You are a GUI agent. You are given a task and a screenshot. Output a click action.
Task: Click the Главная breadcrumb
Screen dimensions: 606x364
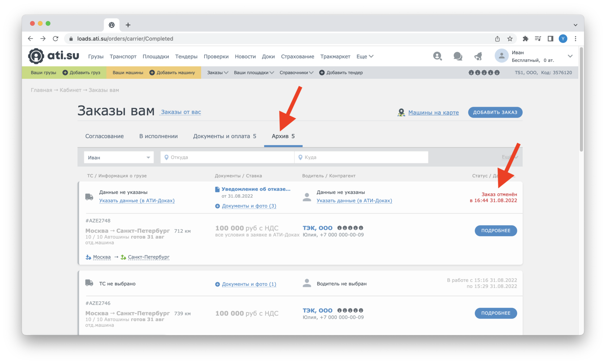pyautogui.click(x=41, y=90)
